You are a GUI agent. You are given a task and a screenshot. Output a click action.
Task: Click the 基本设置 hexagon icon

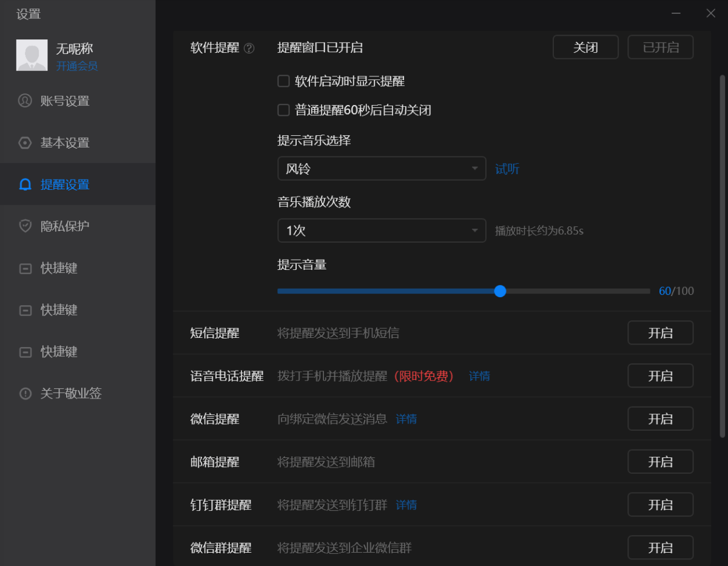click(25, 143)
